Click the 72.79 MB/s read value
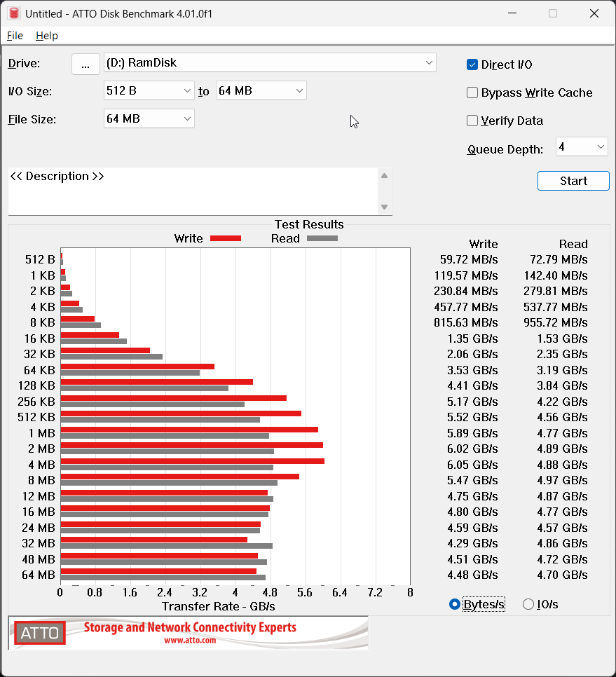Viewport: 616px width, 677px height. coord(559,259)
